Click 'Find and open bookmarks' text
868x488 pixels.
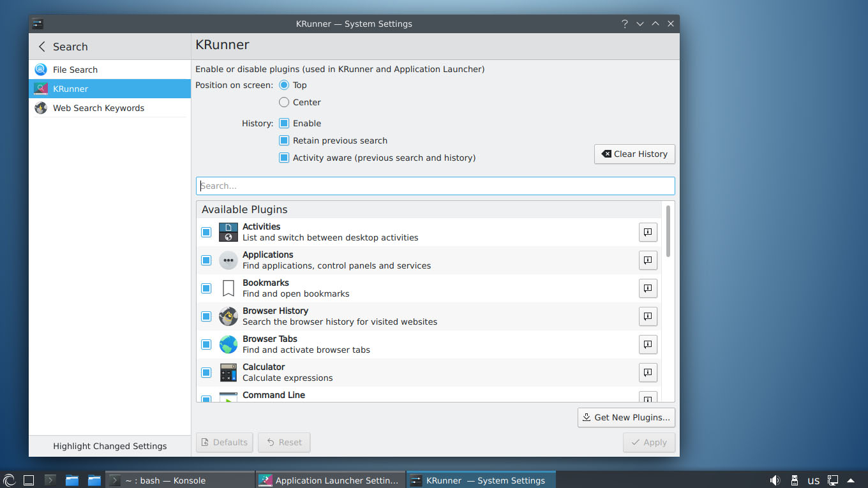pyautogui.click(x=296, y=293)
